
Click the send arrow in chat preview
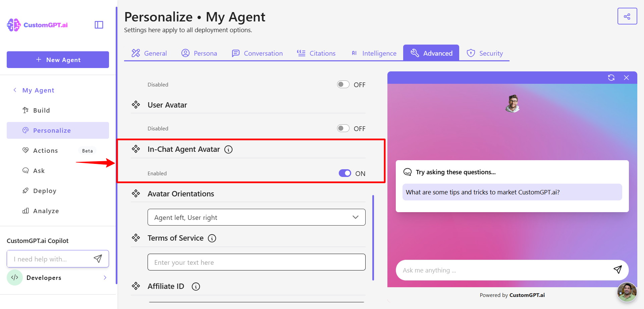tap(618, 269)
